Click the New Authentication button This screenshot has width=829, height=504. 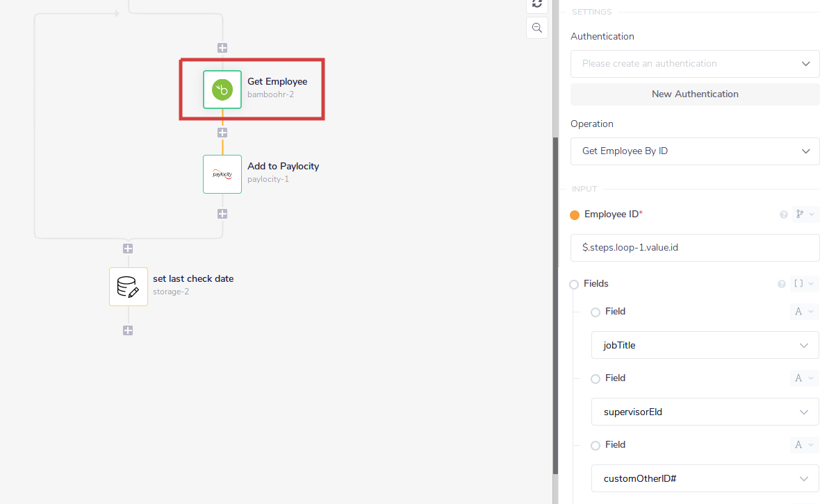click(x=695, y=94)
